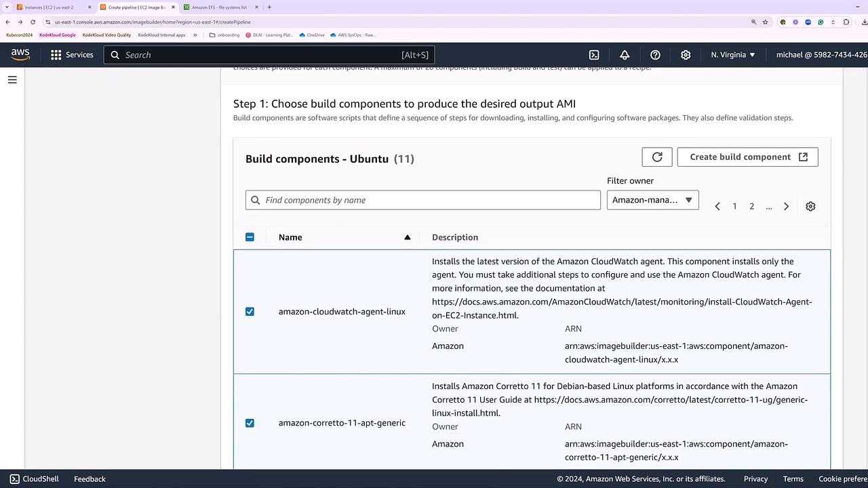Launch CloudShell from the top navigation bar
The image size is (868, 488).
(594, 55)
